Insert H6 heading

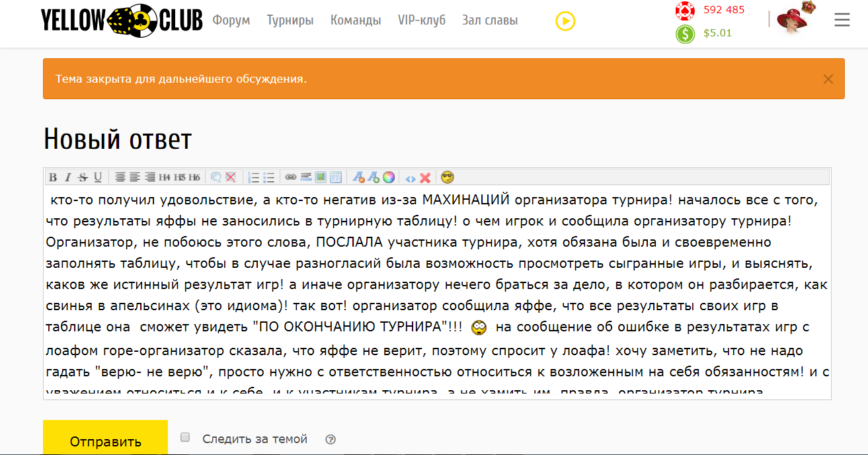coord(194,177)
